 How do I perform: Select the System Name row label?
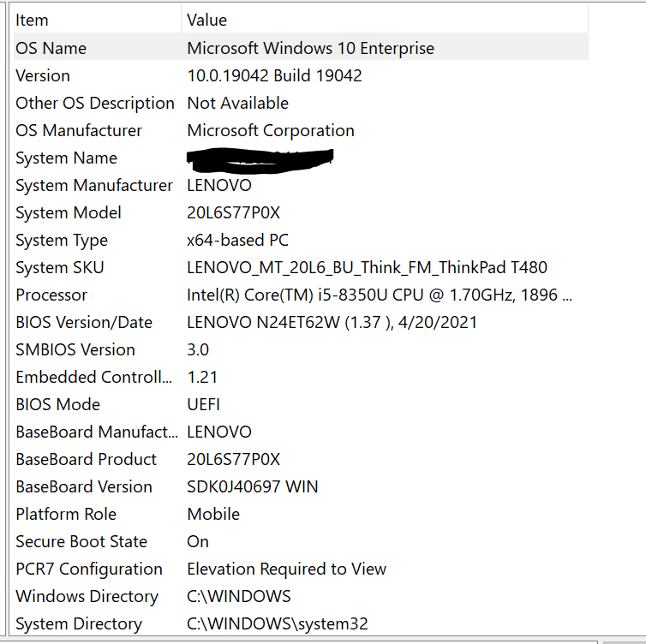click(x=66, y=158)
